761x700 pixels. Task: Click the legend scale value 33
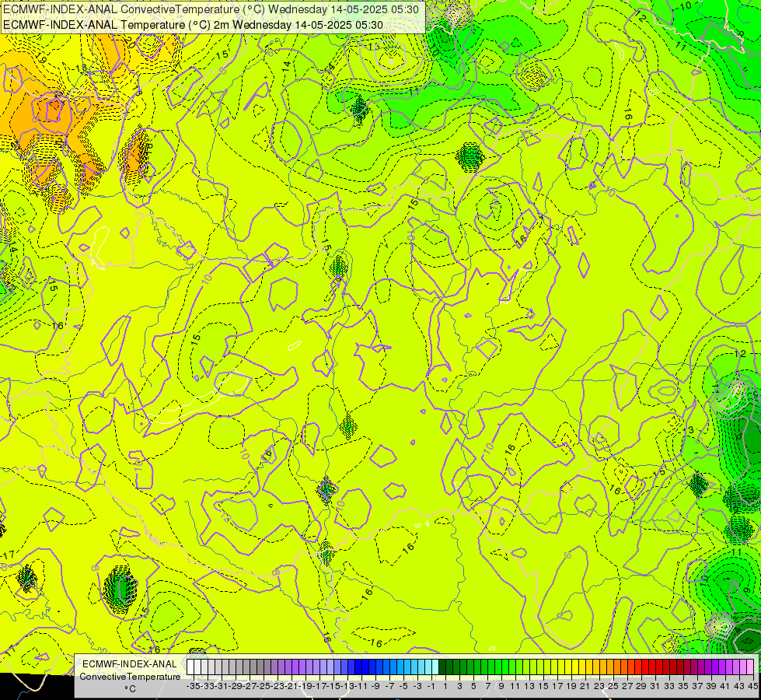[669, 686]
